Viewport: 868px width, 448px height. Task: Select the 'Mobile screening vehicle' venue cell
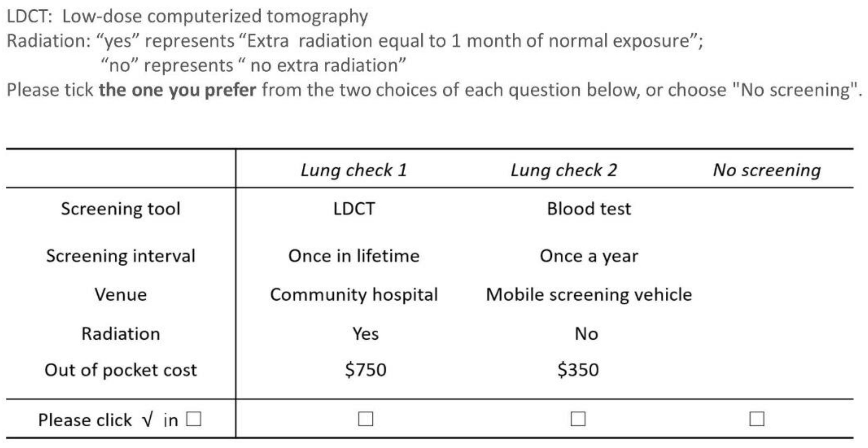[x=589, y=295]
